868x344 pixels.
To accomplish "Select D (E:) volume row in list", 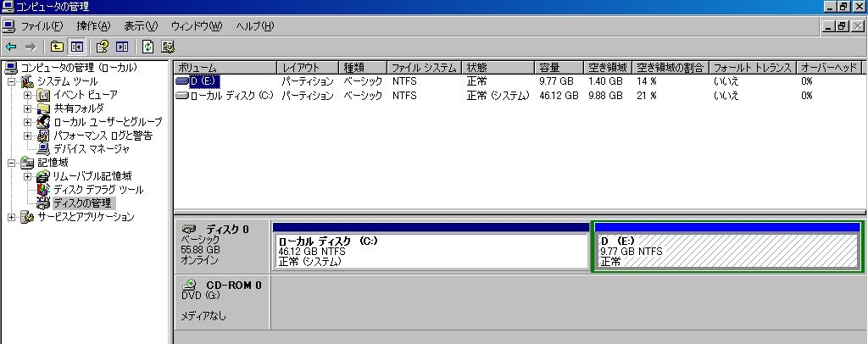I will pos(203,81).
